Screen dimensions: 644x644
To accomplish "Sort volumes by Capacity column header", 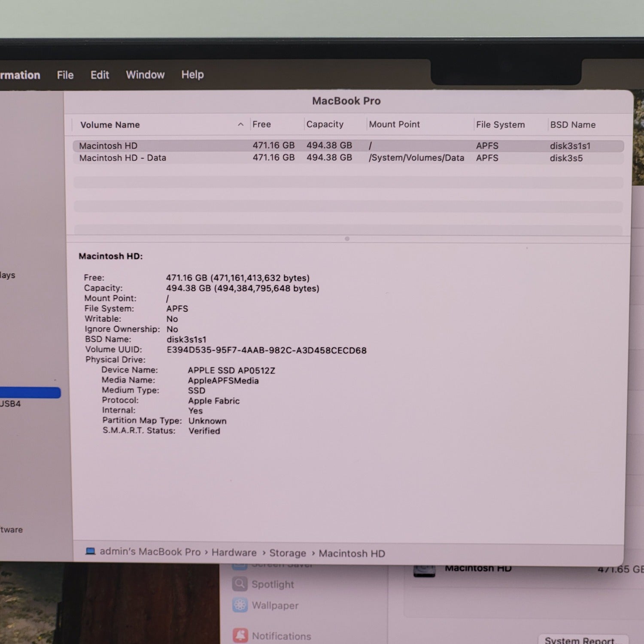I will pos(325,125).
